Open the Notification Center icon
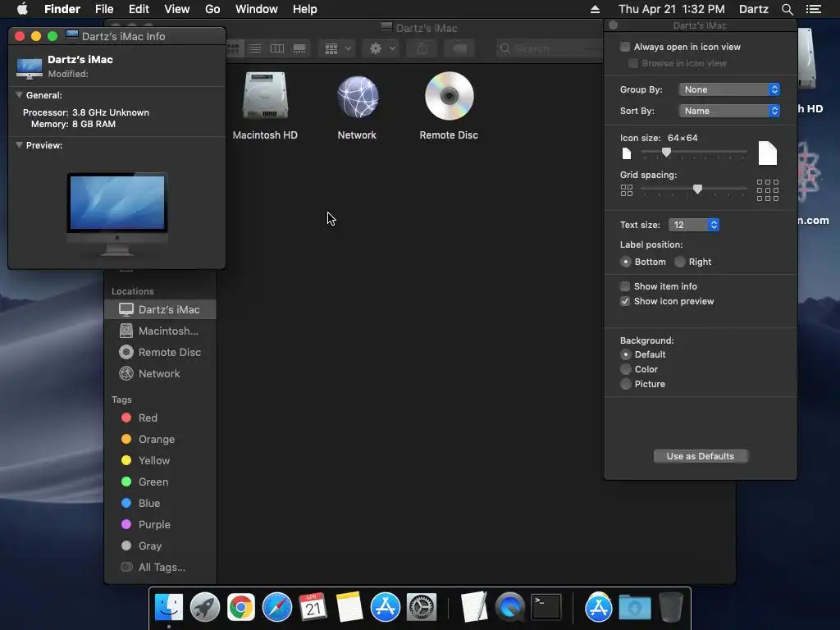Viewport: 840px width, 630px height. 814,9
